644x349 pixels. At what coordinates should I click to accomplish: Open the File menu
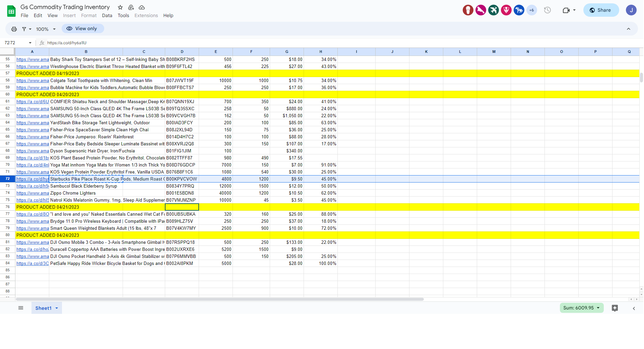pyautogui.click(x=24, y=15)
